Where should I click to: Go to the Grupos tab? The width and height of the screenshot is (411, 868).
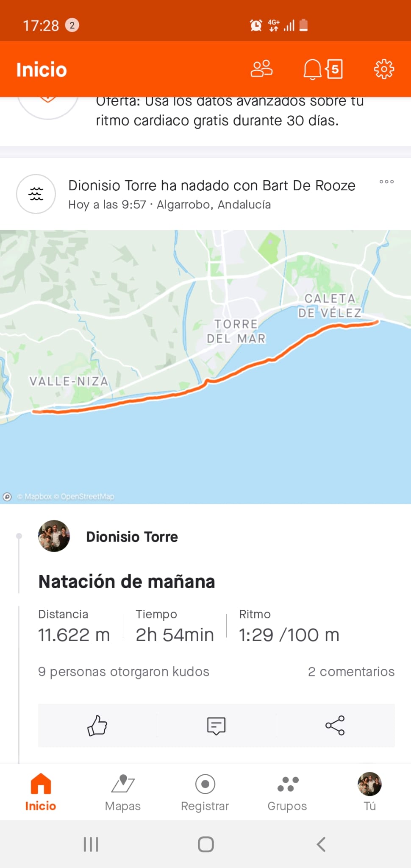click(287, 793)
